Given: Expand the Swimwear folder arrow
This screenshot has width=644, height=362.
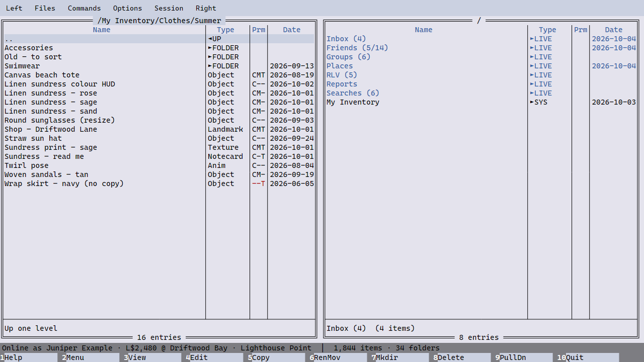Looking at the screenshot, I should [210, 66].
